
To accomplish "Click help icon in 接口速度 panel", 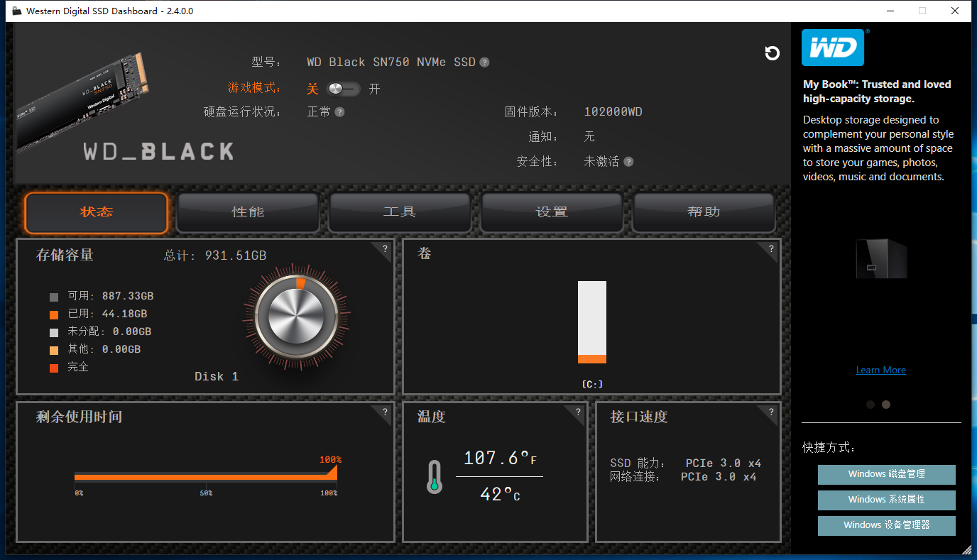I will [770, 412].
